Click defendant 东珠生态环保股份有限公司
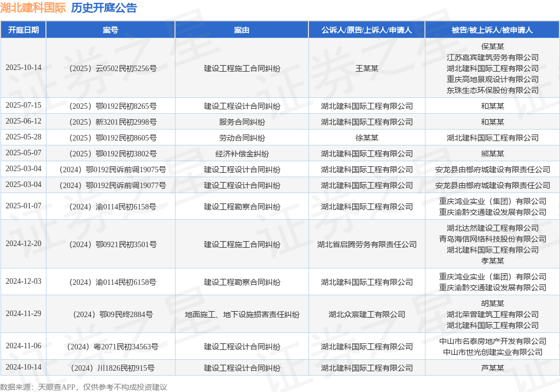This screenshot has width=560, height=392. 493,90
